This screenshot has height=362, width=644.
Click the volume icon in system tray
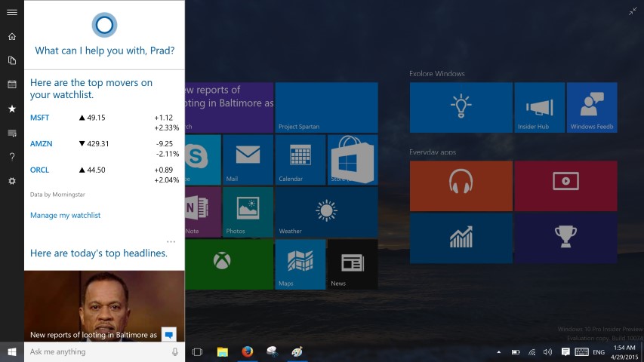coord(547,352)
